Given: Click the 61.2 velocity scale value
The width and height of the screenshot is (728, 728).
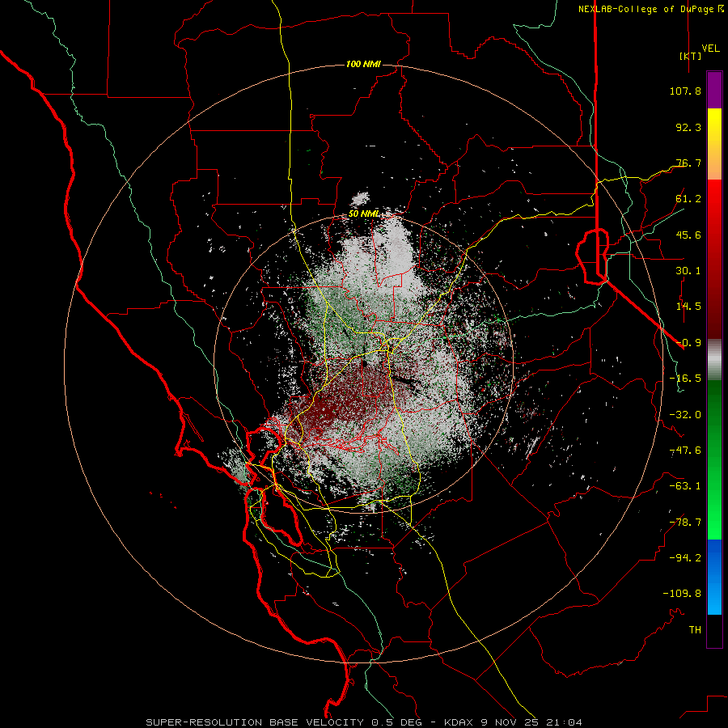Looking at the screenshot, I should pyautogui.click(x=688, y=199).
